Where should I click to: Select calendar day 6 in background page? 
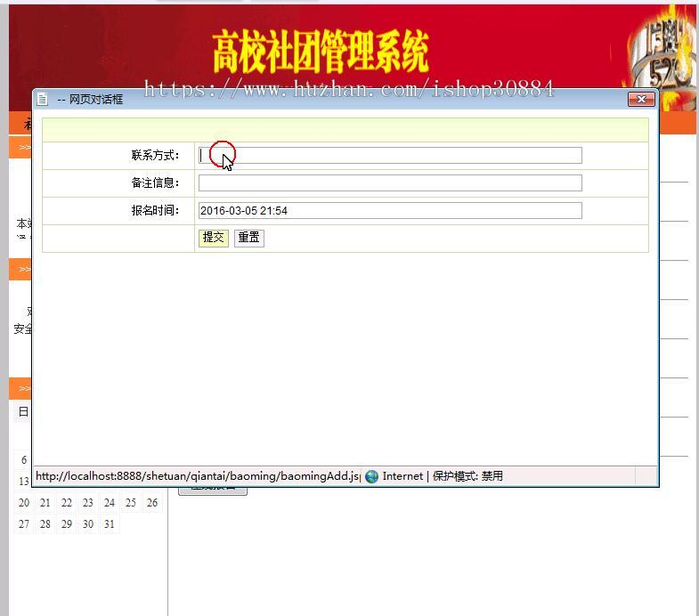(x=24, y=460)
